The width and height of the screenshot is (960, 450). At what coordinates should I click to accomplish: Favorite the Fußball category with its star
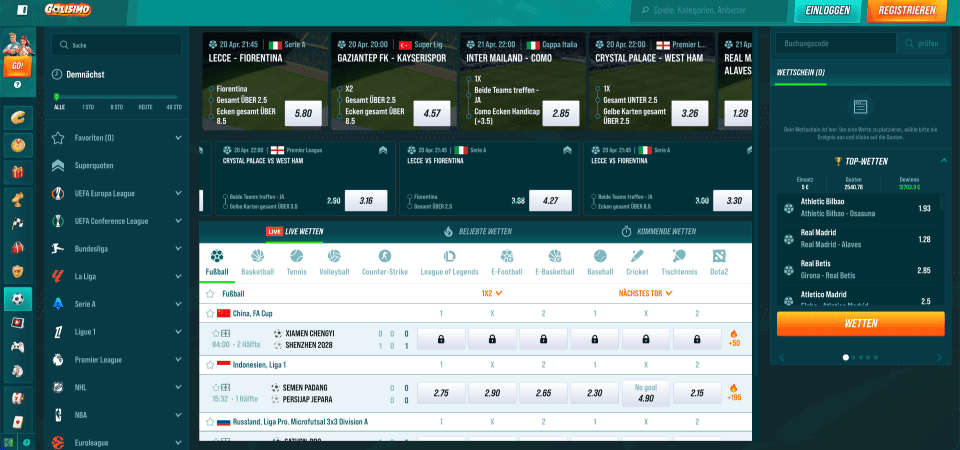pos(210,294)
